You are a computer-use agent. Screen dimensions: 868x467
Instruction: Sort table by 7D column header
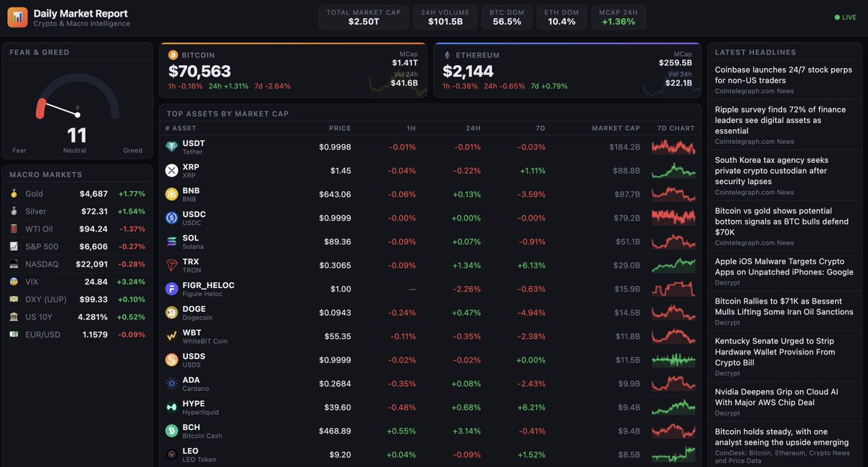click(x=540, y=128)
